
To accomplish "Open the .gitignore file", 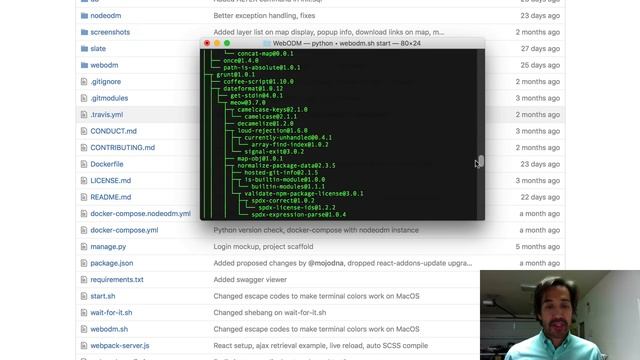I will click(106, 82).
